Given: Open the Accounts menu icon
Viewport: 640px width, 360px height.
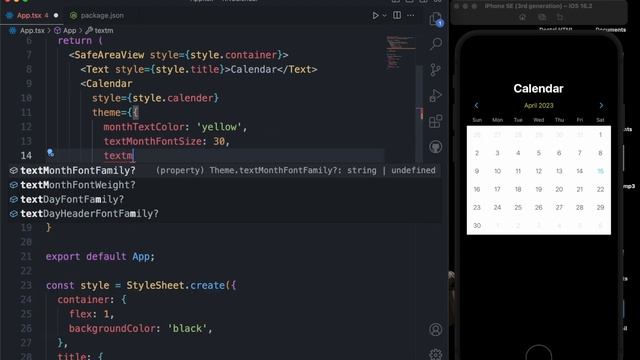Looking at the screenshot, I should coord(436,329).
